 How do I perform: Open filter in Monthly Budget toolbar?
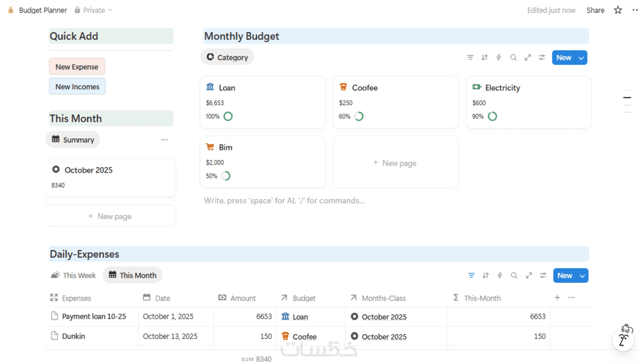click(470, 57)
